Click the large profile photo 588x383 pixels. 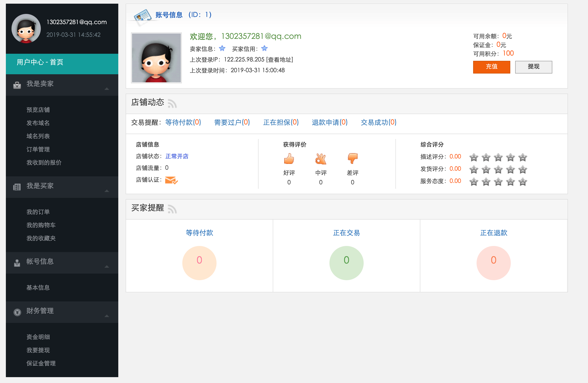[x=156, y=58]
